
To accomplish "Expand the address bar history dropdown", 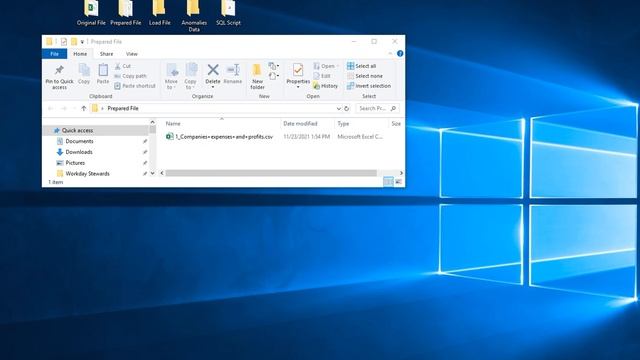I will [338, 108].
